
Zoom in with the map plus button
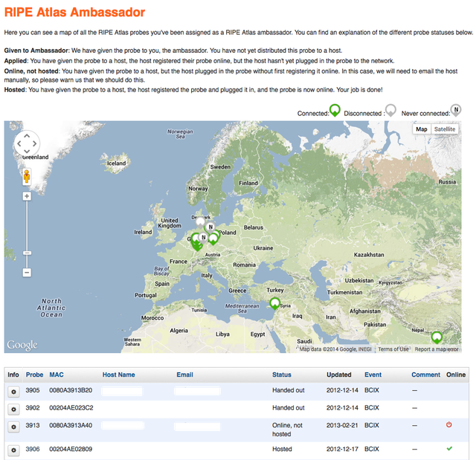click(27, 196)
